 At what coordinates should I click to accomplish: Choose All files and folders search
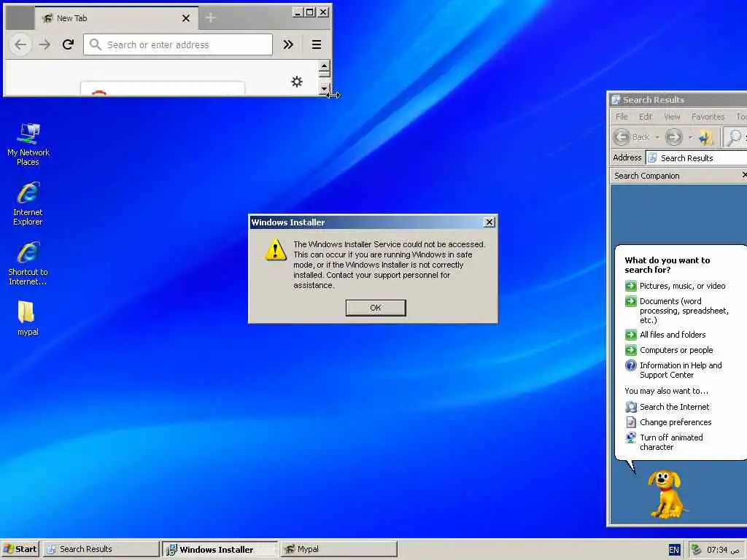[665, 335]
